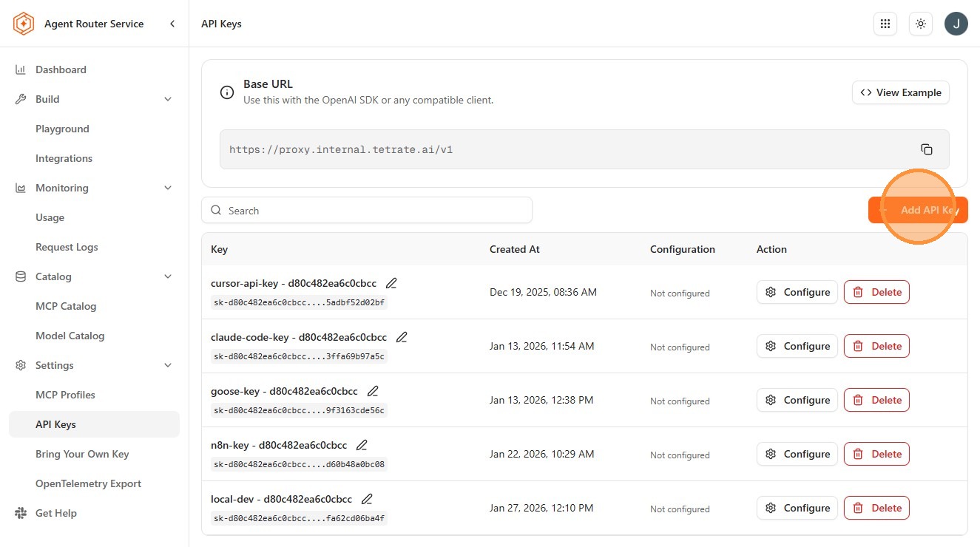Edit the n8n-key name pencil icon

pyautogui.click(x=362, y=445)
